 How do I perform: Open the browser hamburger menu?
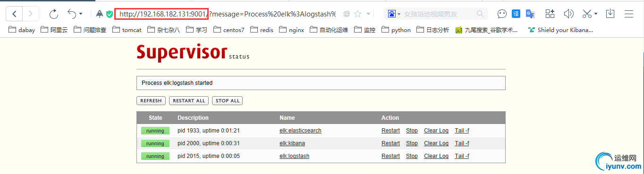click(629, 14)
